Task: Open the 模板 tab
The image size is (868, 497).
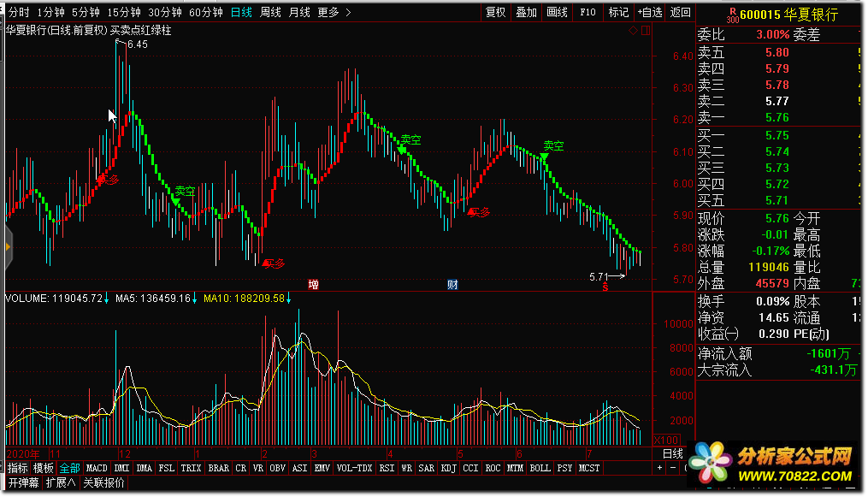Action: [x=43, y=468]
